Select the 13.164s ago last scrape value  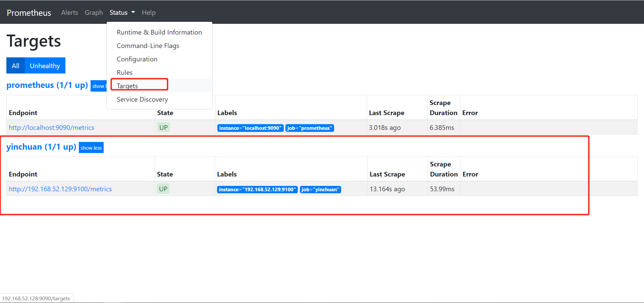[387, 189]
